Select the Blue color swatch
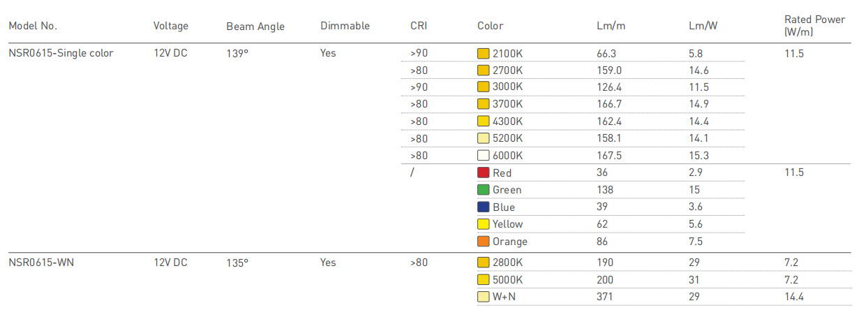 (x=483, y=207)
